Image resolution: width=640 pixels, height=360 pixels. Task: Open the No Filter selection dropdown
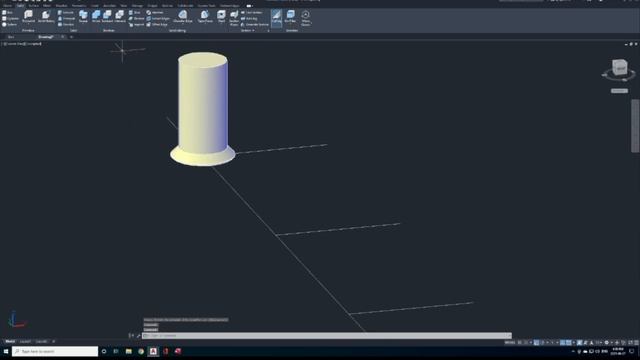pyautogui.click(x=290, y=17)
